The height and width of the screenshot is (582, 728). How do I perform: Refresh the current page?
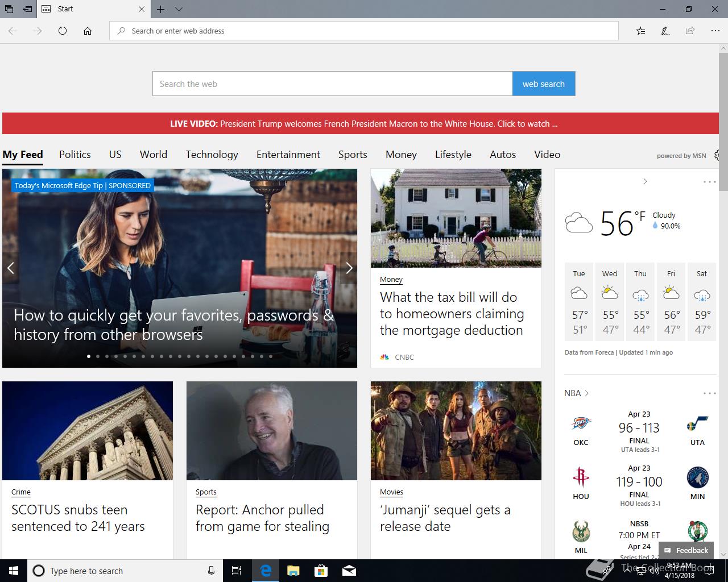[x=63, y=31]
